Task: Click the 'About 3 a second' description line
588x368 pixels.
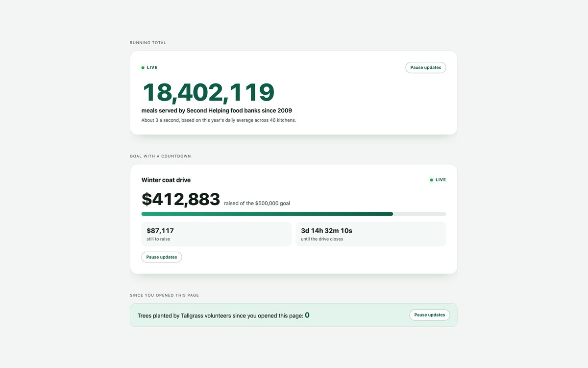Action: point(219,120)
